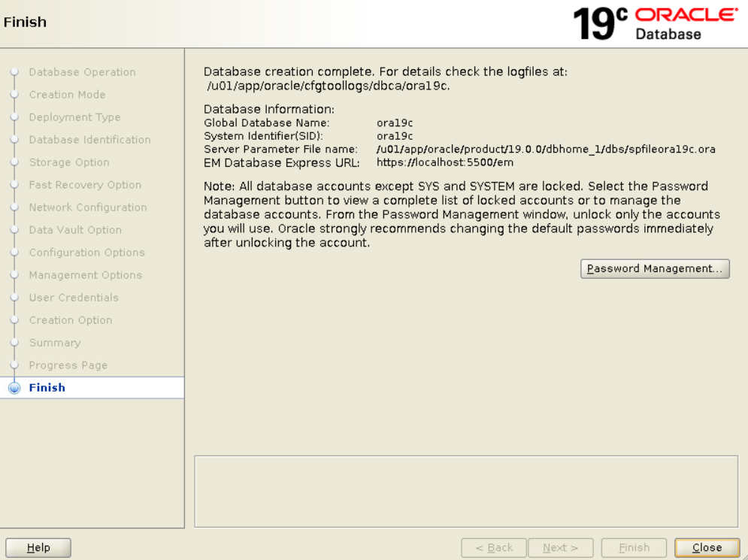Click the Oracle 19c Database logo

point(656,23)
